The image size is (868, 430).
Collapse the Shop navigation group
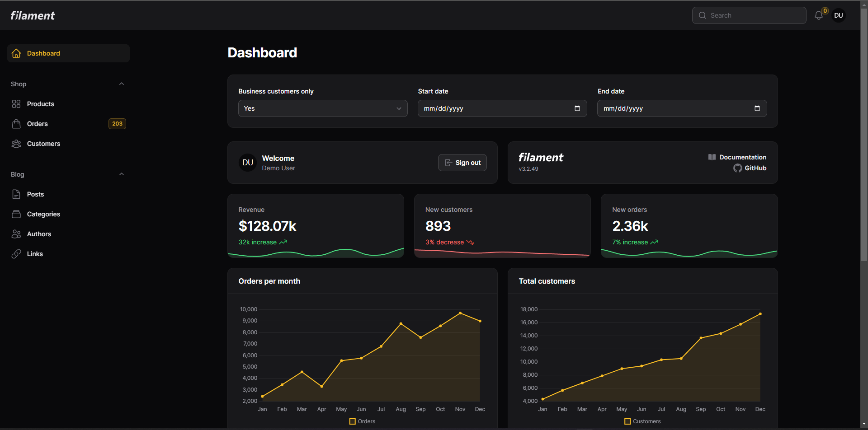click(x=122, y=84)
